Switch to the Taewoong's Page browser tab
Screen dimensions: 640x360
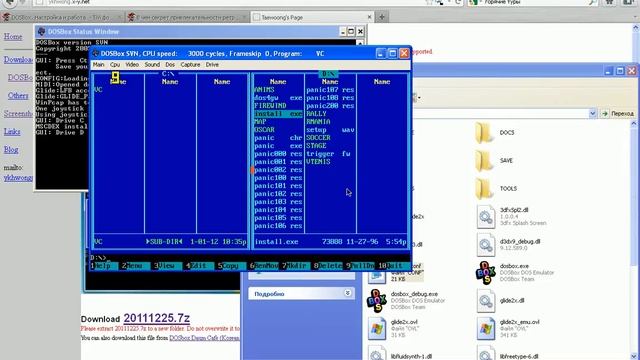[x=312, y=17]
